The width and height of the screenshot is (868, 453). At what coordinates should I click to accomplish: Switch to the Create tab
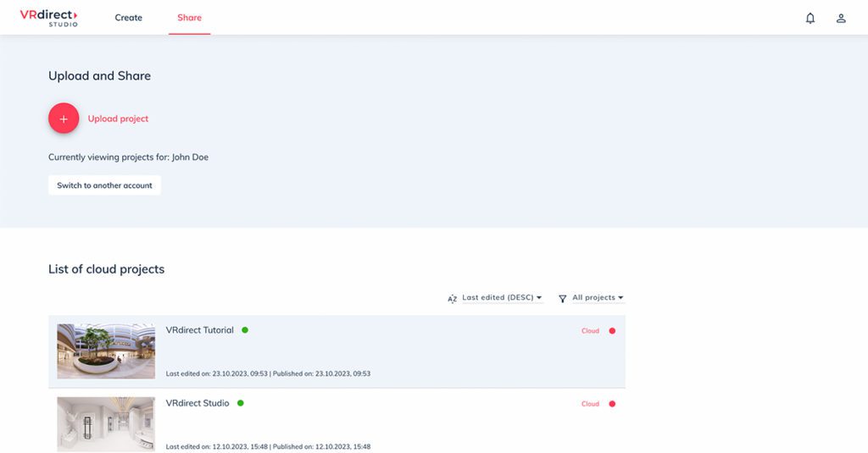click(129, 18)
